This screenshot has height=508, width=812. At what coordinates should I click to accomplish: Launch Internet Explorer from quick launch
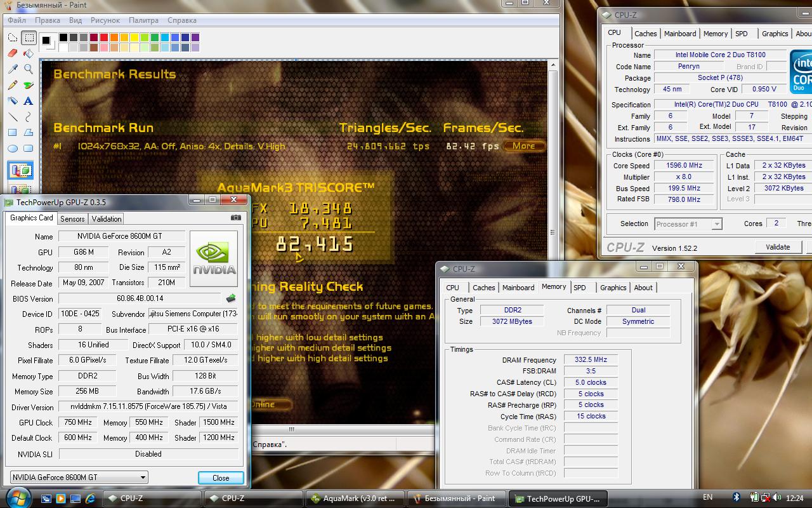click(x=90, y=498)
